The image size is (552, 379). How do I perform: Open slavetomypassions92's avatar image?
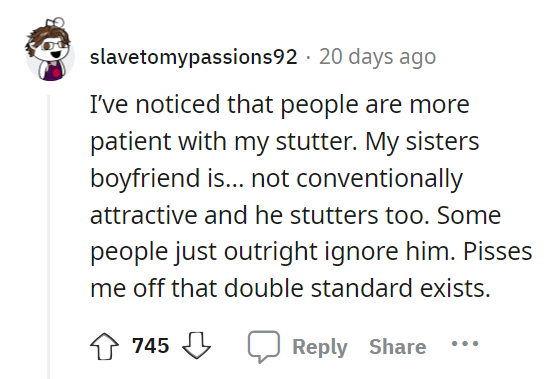pyautogui.click(x=50, y=50)
